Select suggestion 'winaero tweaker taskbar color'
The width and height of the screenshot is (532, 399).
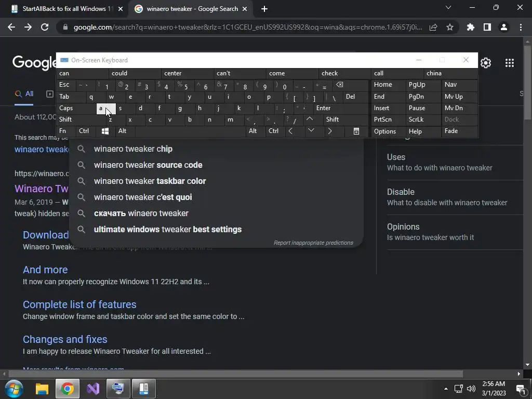coord(217,181)
